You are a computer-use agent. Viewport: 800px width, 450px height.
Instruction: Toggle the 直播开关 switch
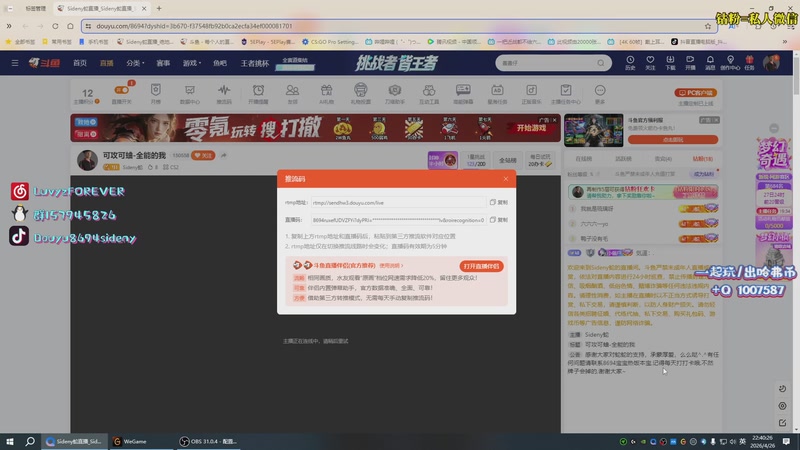pyautogui.click(x=121, y=90)
